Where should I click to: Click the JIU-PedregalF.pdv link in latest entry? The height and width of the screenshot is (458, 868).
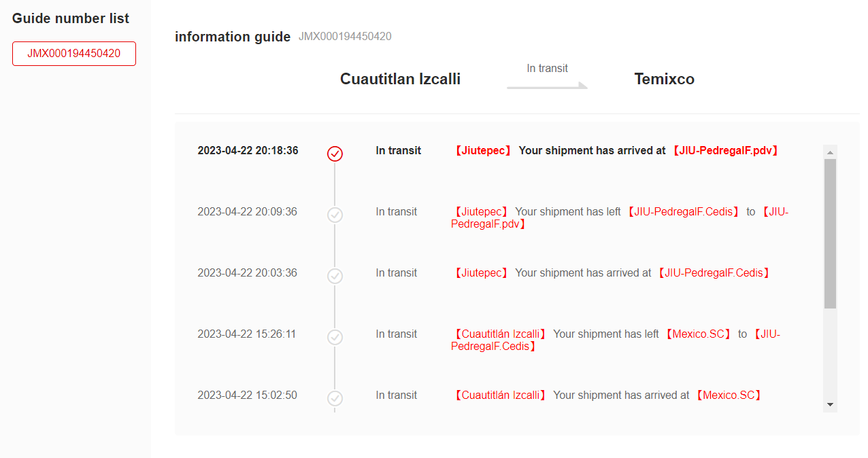coord(725,151)
